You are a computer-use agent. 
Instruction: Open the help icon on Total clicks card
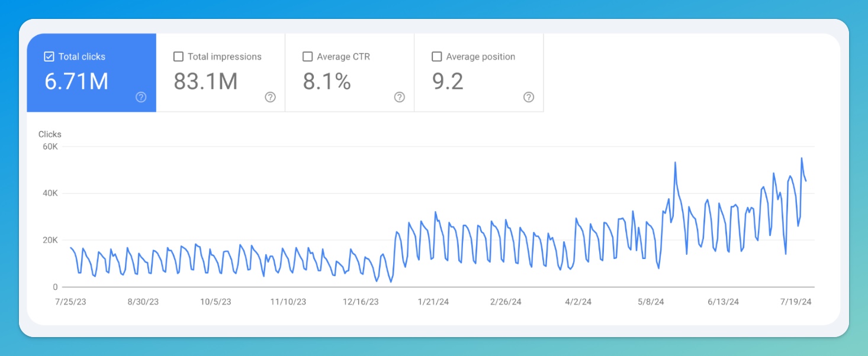[141, 98]
